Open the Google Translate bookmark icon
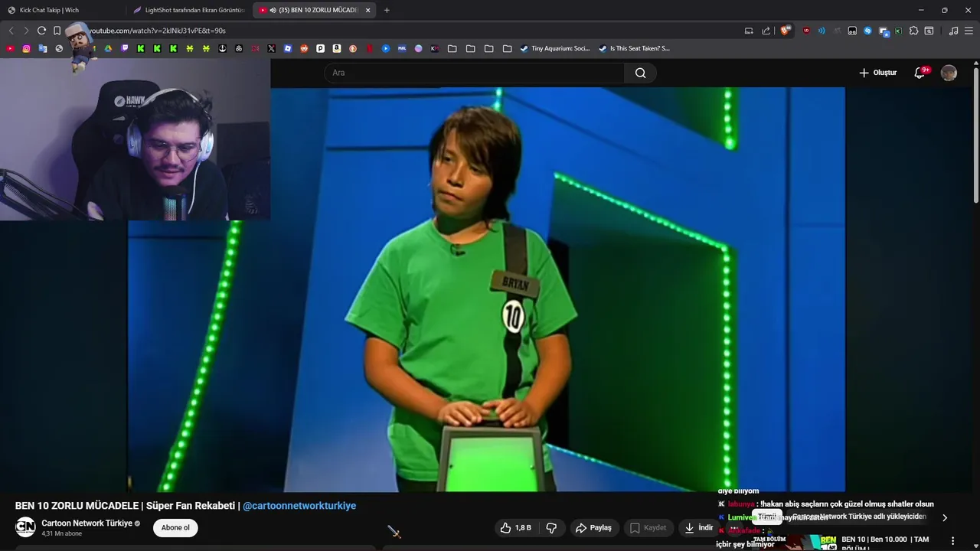Image resolution: width=980 pixels, height=551 pixels. [43, 48]
